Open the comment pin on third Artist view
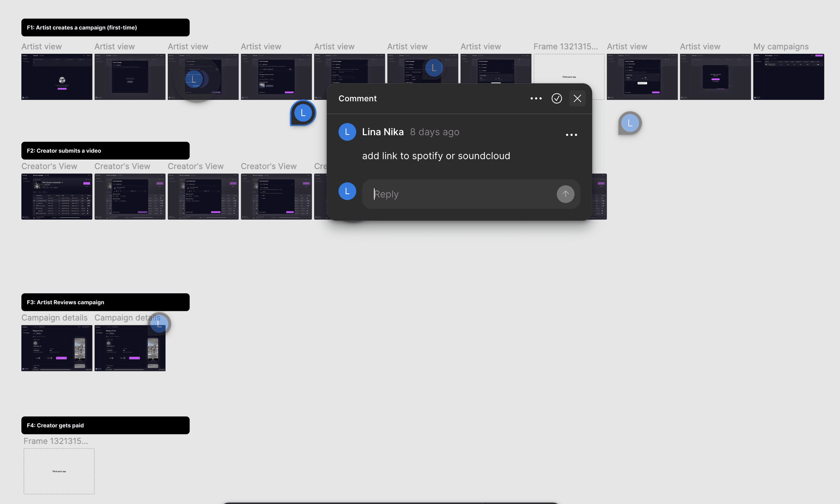The image size is (840, 504). [x=194, y=79]
